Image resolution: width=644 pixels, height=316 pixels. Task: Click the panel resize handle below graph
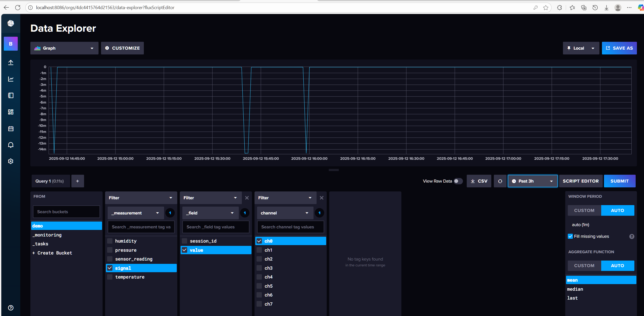click(x=334, y=170)
